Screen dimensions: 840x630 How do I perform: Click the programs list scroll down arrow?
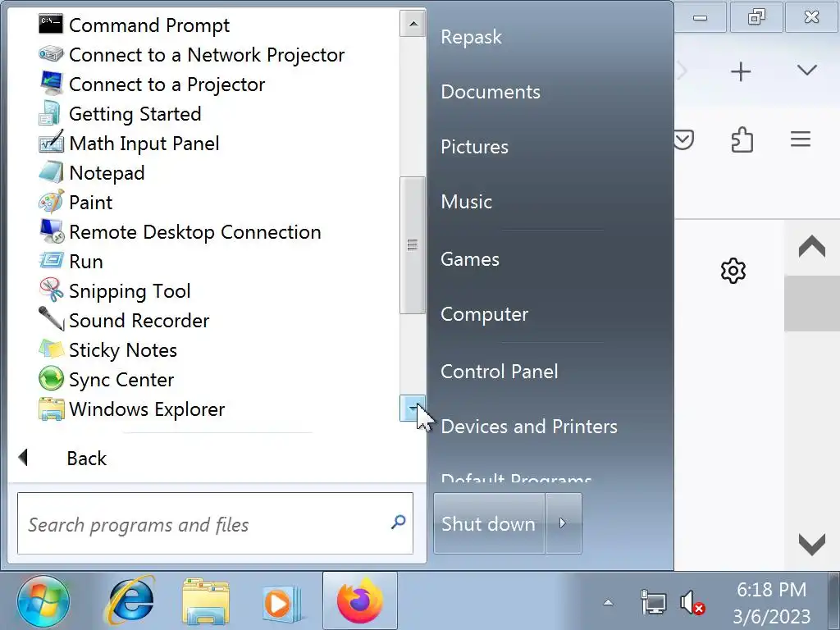coord(413,409)
